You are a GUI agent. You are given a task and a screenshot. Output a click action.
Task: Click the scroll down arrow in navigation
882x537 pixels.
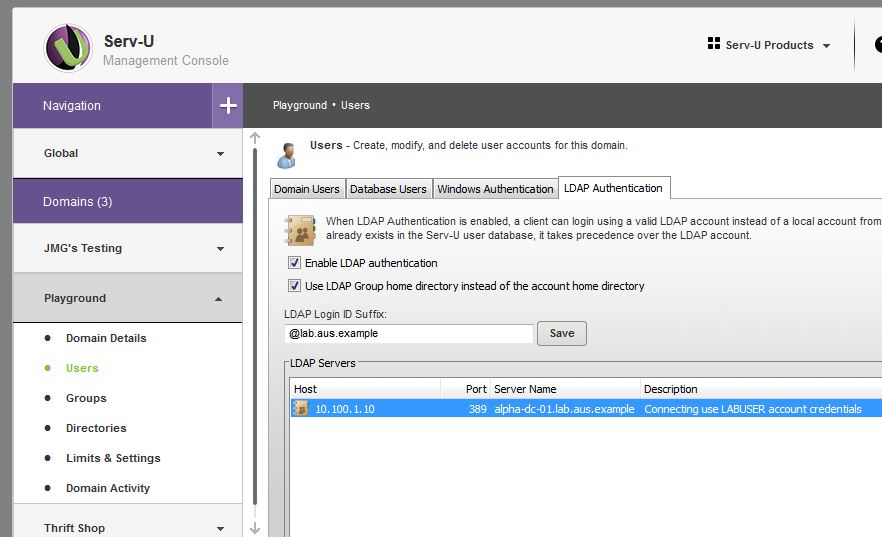tap(255, 528)
